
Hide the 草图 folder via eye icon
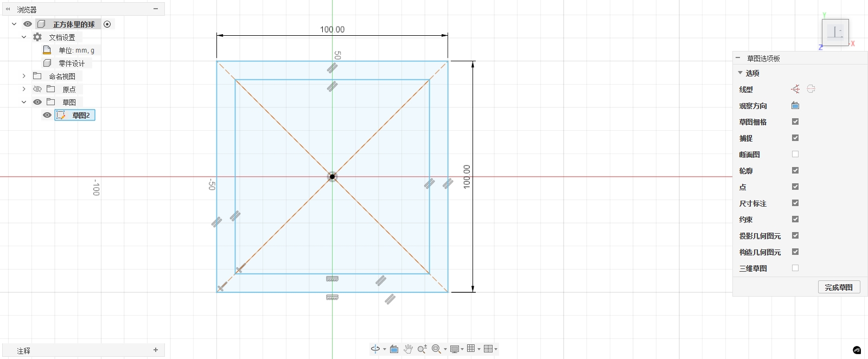click(x=37, y=102)
